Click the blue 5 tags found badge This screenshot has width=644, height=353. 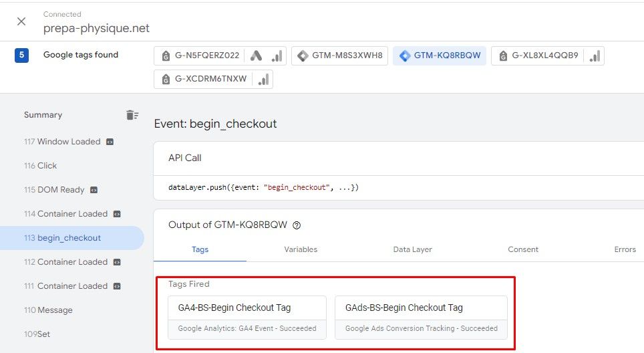click(x=22, y=55)
